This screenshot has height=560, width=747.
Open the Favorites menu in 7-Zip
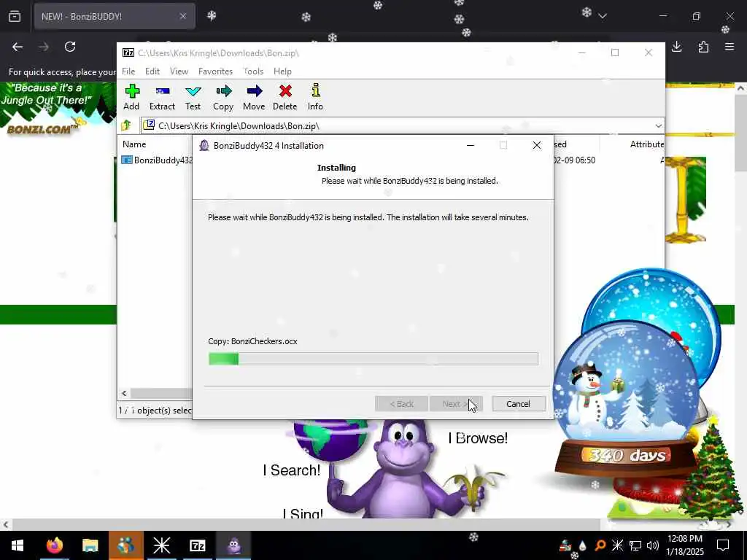point(215,71)
